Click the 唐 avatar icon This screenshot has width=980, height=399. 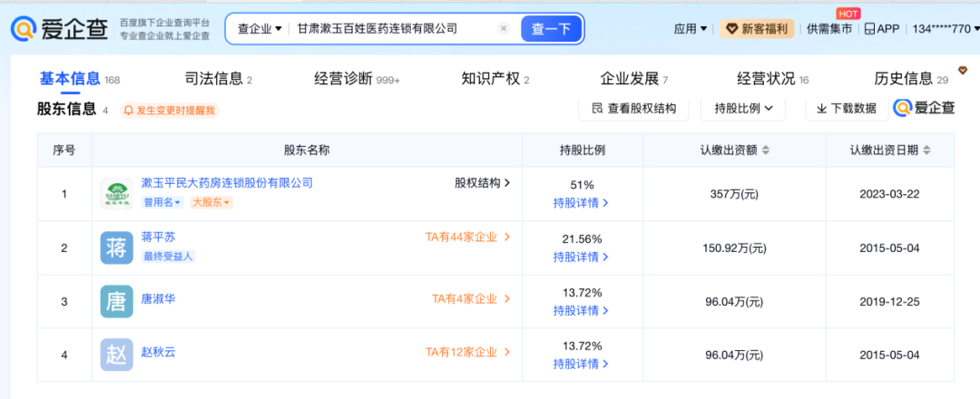[x=117, y=302]
